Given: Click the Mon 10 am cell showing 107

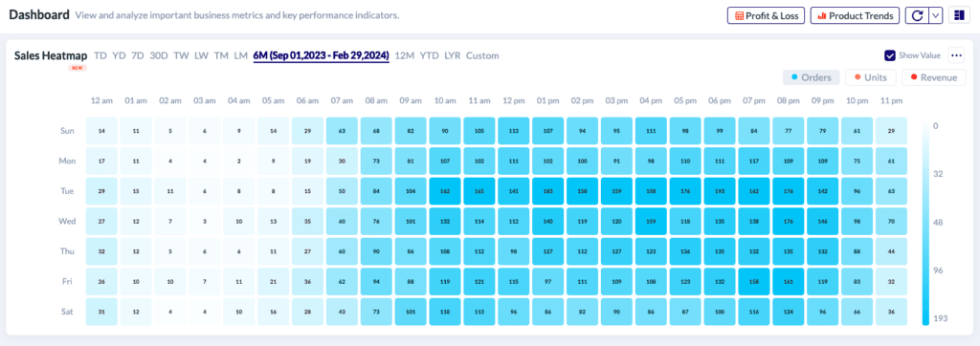Looking at the screenshot, I should point(446,162).
